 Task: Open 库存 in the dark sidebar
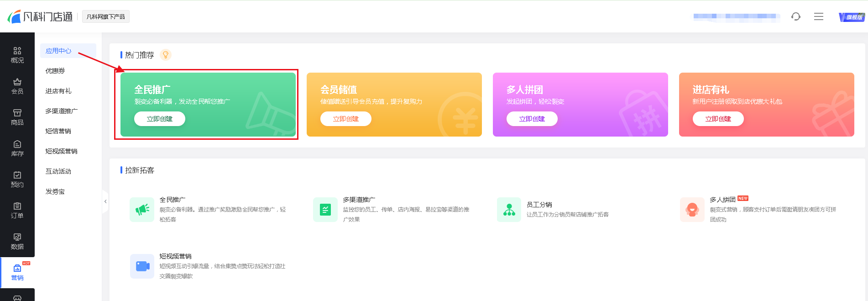(17, 148)
